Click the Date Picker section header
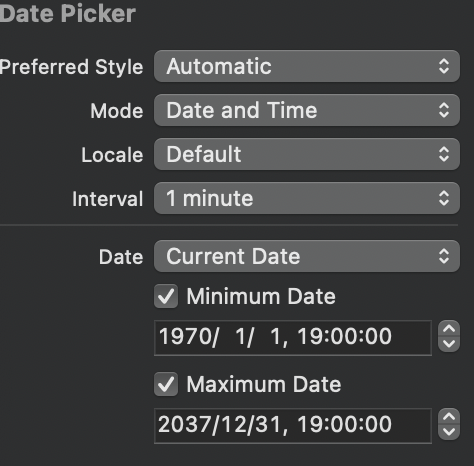The height and width of the screenshot is (466, 474). pos(68,14)
